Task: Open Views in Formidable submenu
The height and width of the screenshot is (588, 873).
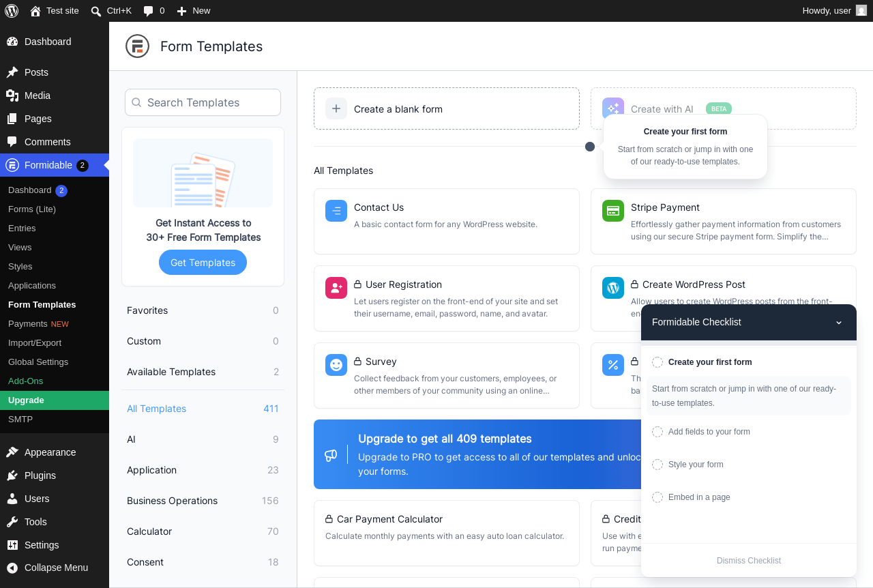Action: point(55,248)
